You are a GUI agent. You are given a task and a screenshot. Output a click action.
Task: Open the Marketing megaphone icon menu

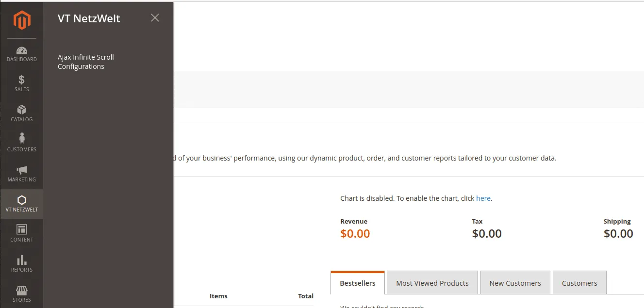coord(22,174)
